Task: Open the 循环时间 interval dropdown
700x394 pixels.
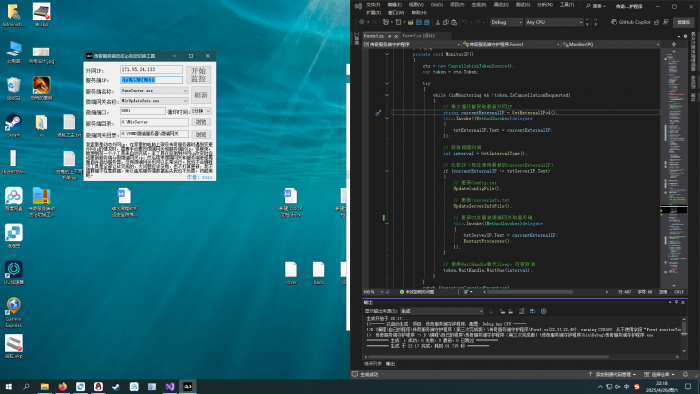Action: pyautogui.click(x=201, y=111)
